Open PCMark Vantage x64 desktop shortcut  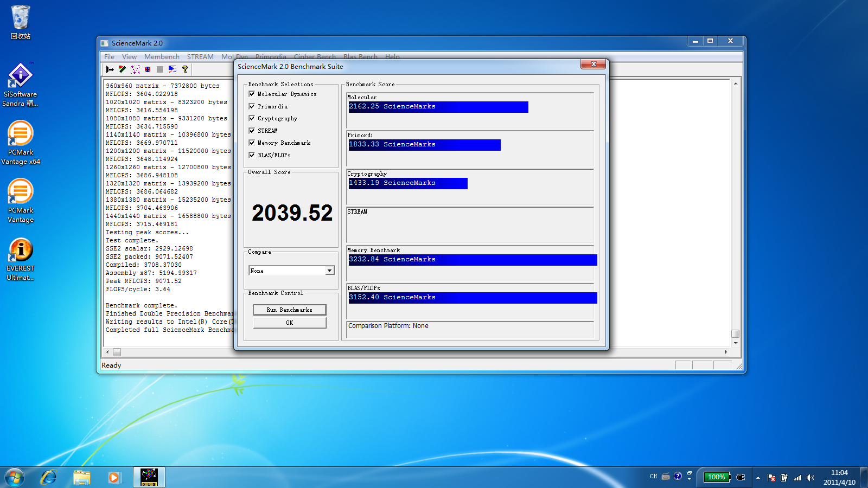[x=21, y=143]
